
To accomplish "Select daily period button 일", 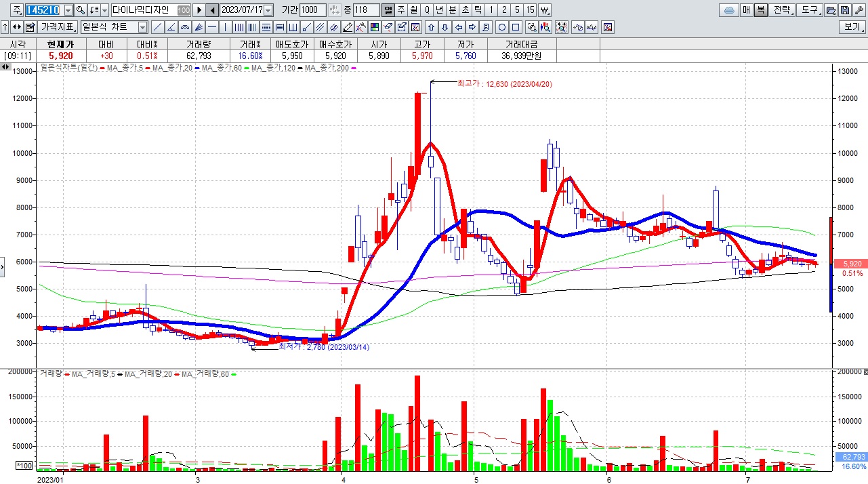I will tap(388, 10).
